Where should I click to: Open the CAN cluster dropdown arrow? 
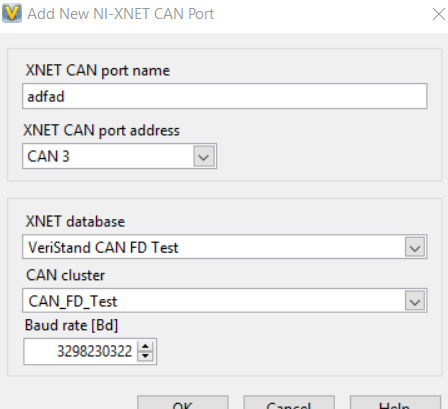[x=415, y=301]
